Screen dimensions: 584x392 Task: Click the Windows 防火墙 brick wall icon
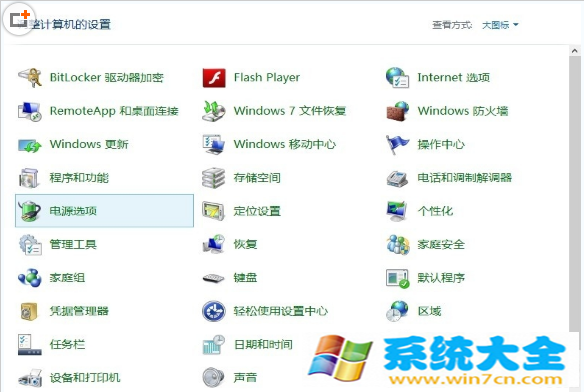coord(398,111)
